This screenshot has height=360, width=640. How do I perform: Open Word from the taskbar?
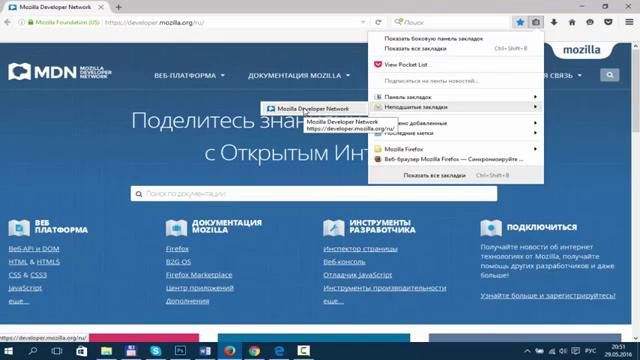tap(205, 351)
